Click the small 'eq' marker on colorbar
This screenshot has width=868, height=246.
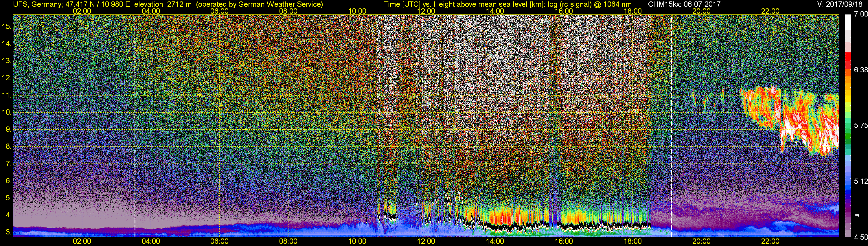[857, 215]
